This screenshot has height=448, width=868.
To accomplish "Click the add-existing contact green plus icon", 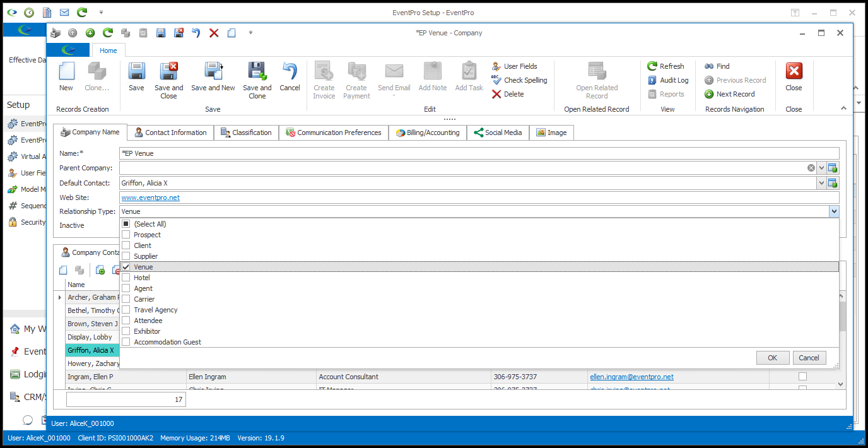I will [x=100, y=270].
